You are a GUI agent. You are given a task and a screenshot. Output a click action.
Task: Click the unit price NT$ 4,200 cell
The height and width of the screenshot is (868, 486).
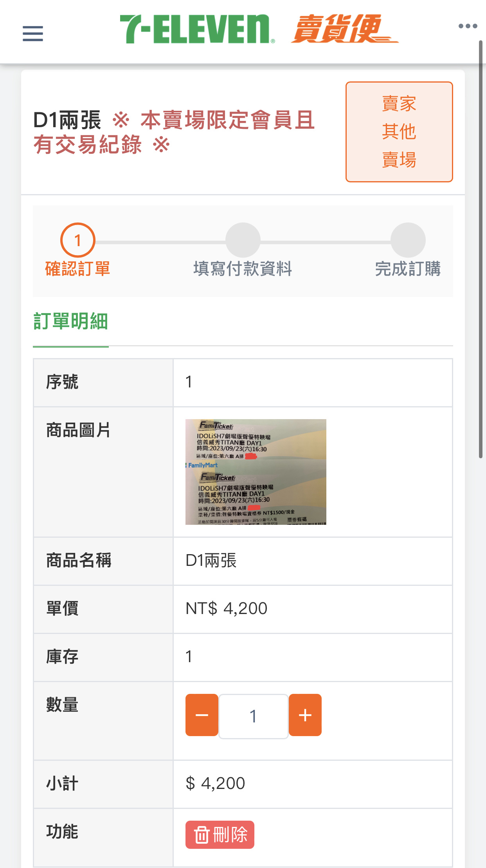(x=227, y=608)
